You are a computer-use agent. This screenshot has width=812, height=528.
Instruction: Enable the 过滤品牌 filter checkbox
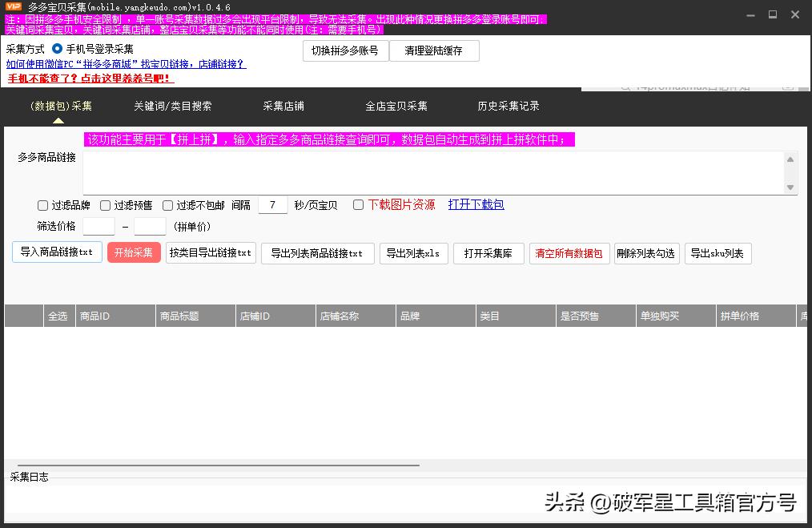pyautogui.click(x=42, y=205)
